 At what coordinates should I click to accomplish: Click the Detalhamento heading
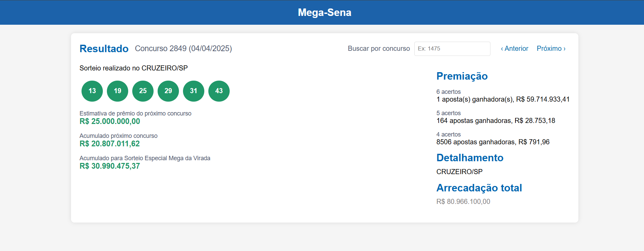pyautogui.click(x=470, y=158)
